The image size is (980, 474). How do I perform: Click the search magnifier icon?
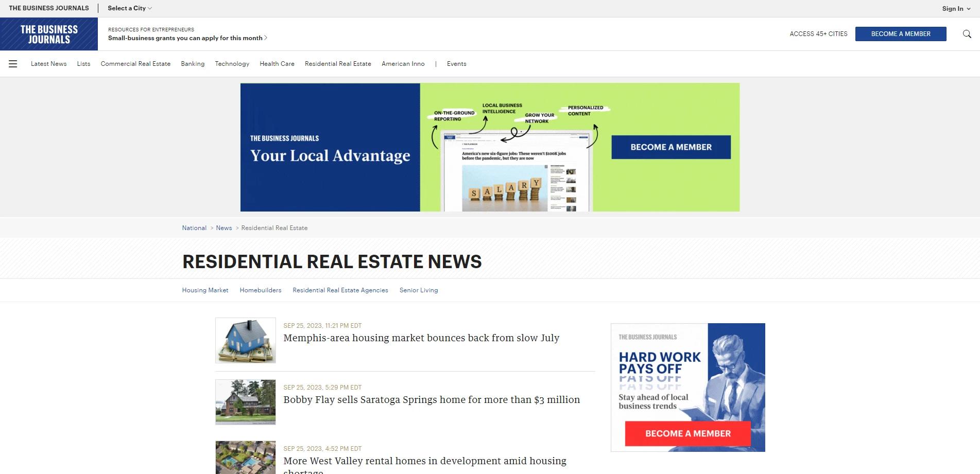click(967, 34)
